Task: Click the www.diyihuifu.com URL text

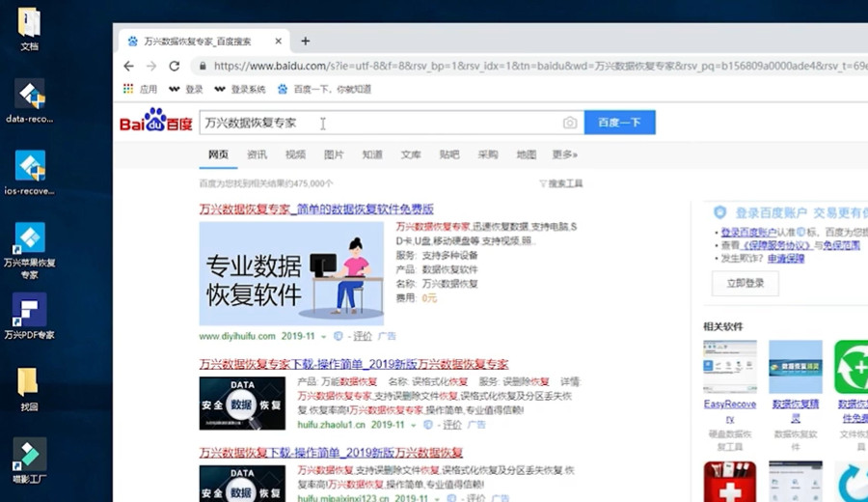Action: point(237,336)
